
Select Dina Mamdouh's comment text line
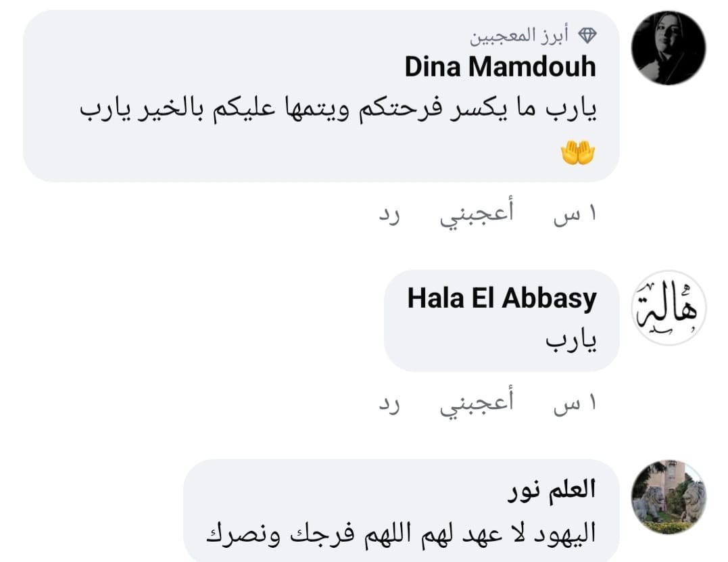[338, 109]
